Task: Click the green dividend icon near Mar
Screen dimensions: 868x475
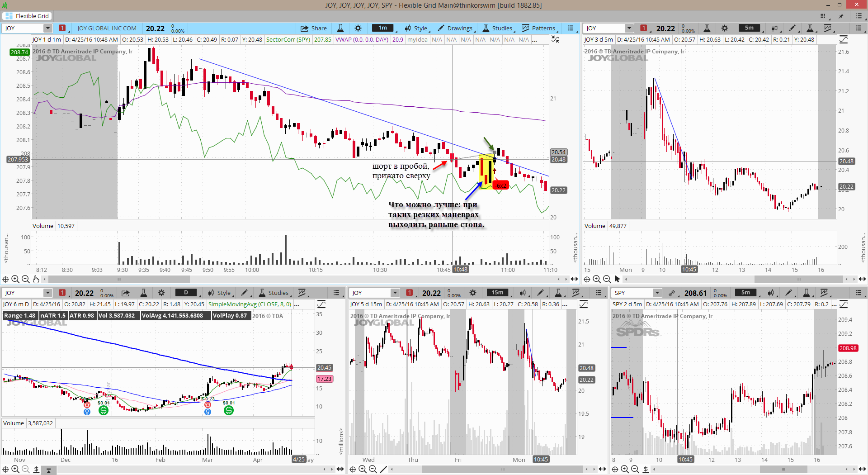Action: point(229,410)
